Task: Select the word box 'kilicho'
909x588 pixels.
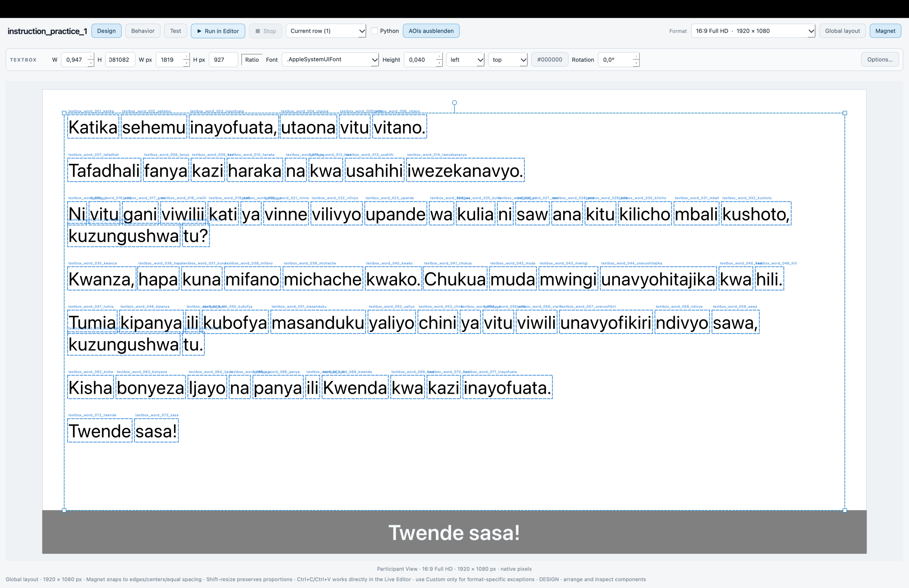Action: [644, 214]
